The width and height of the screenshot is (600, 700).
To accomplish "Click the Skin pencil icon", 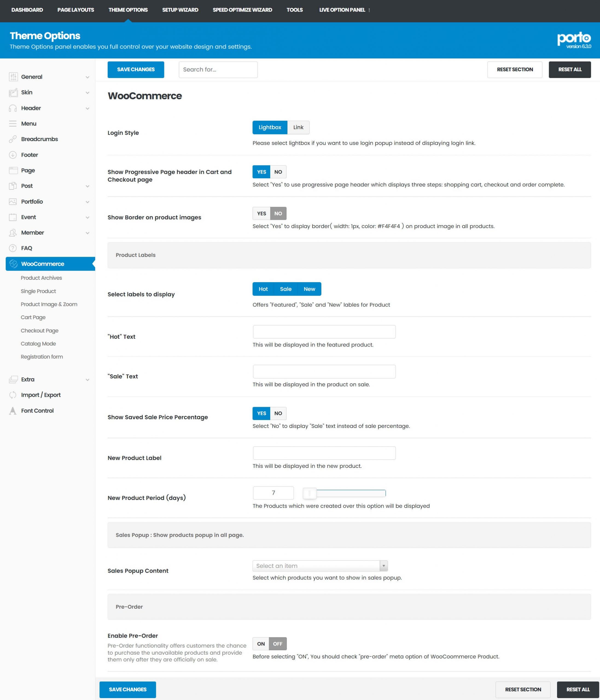I will (13, 93).
